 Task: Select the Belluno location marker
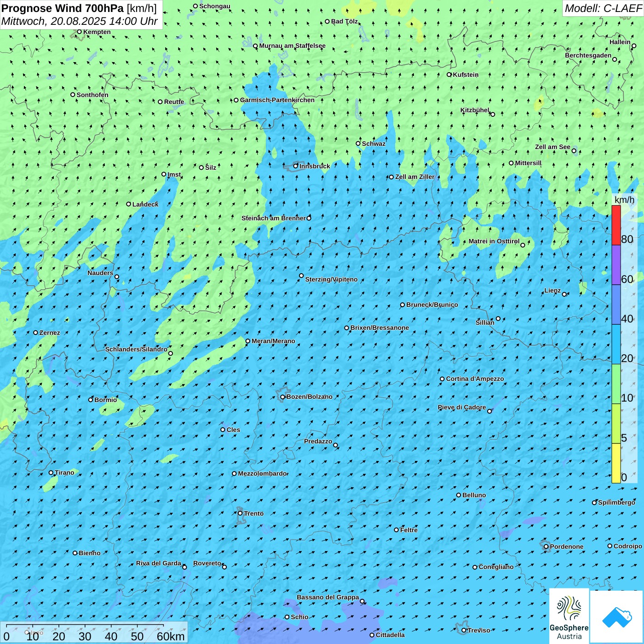[x=459, y=495]
